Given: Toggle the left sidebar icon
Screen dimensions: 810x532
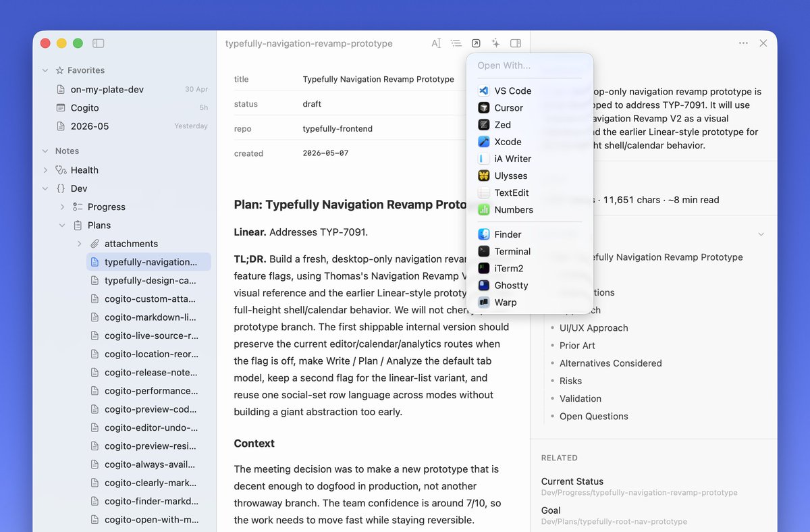Looking at the screenshot, I should pyautogui.click(x=99, y=43).
